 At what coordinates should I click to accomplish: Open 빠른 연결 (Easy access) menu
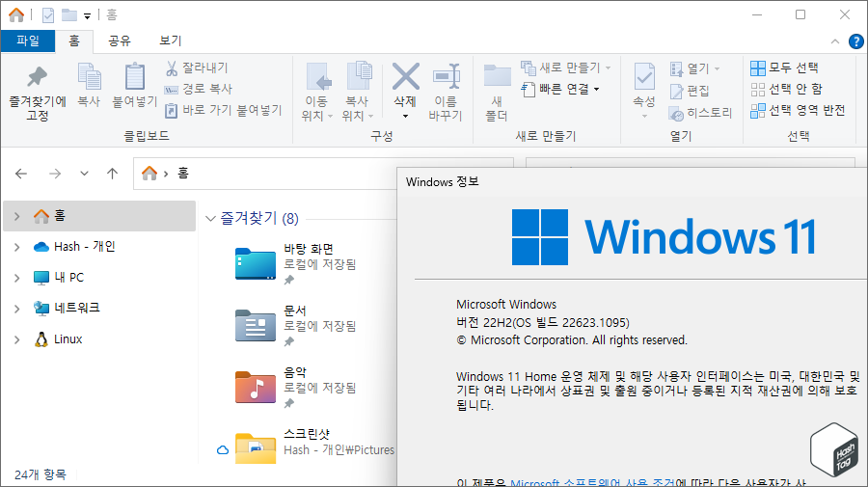coord(560,89)
